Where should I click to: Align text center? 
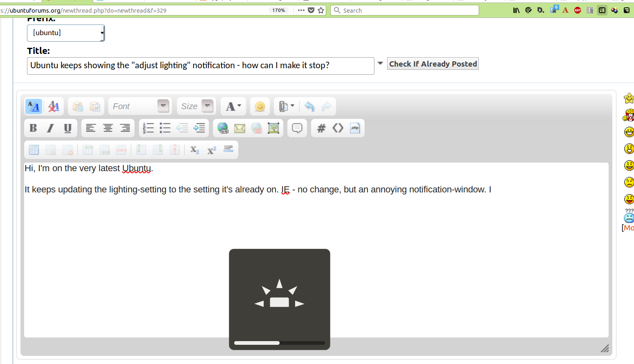[108, 128]
